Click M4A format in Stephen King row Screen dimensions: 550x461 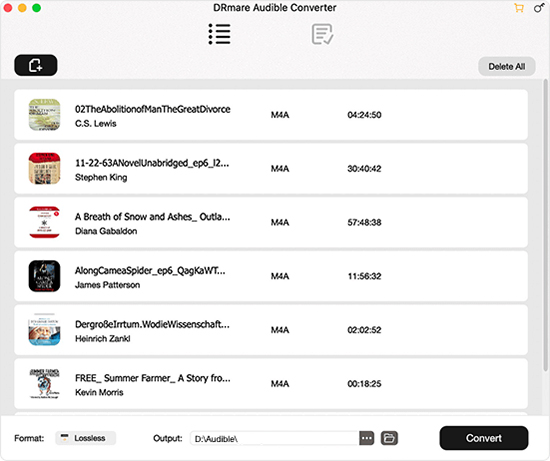tap(280, 168)
